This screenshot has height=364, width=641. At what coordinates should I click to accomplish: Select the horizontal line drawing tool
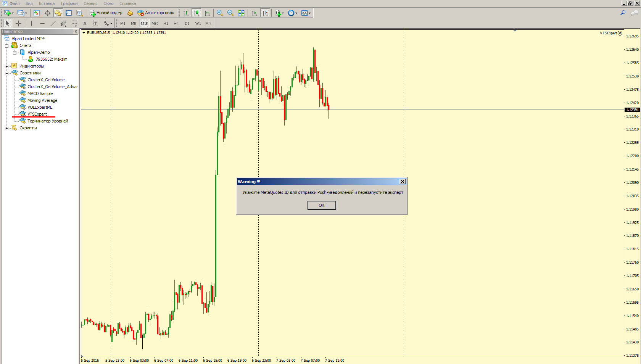42,23
